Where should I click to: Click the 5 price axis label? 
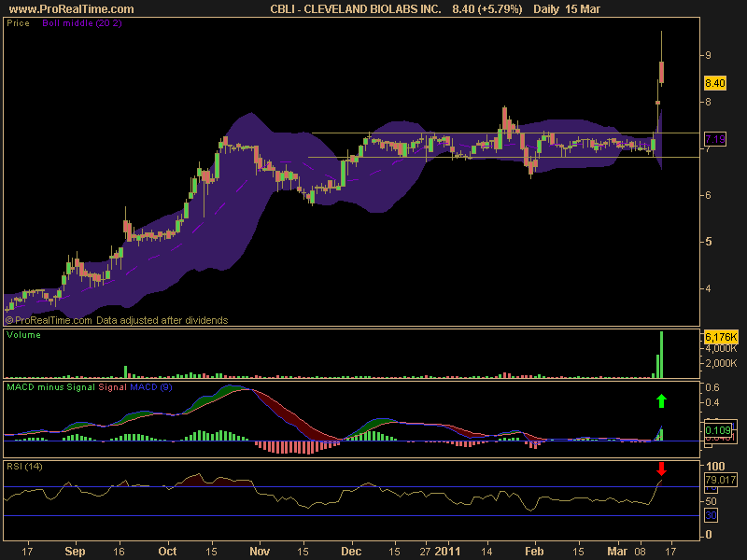click(708, 242)
